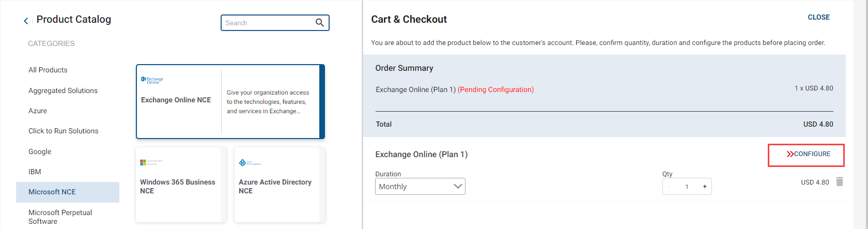Decrease quantity with the minus button
The image size is (868, 229).
tap(669, 187)
